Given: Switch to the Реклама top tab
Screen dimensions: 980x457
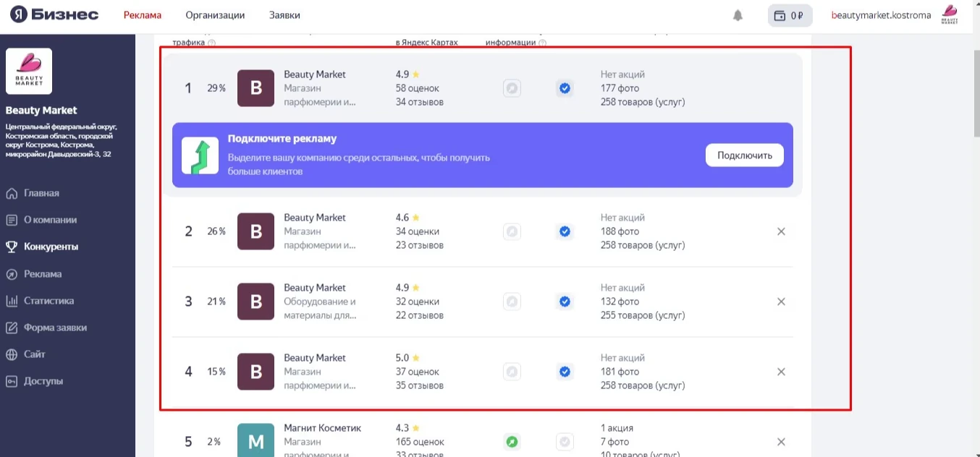Looking at the screenshot, I should tap(143, 15).
